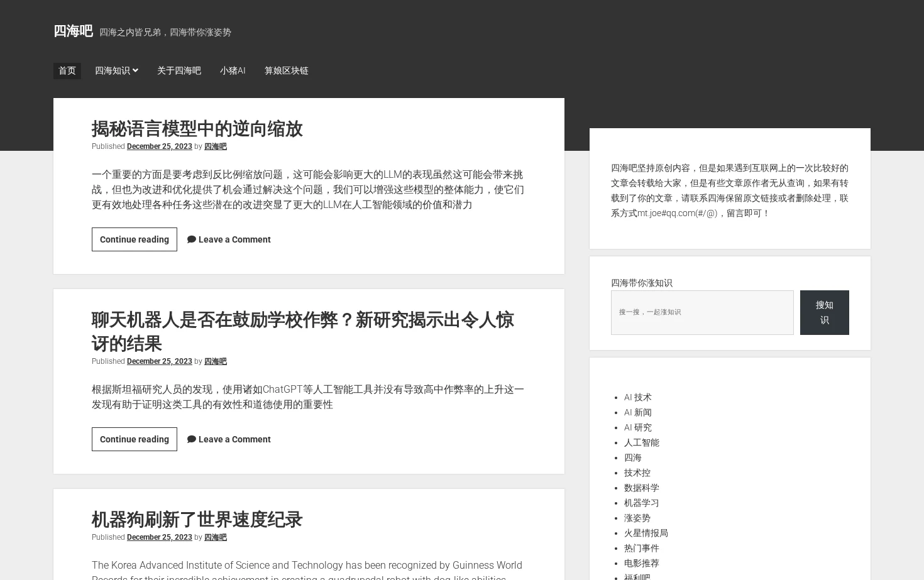Screen dimensions: 924x580
Task: Go to the 首页 menu item
Action: [67, 70]
